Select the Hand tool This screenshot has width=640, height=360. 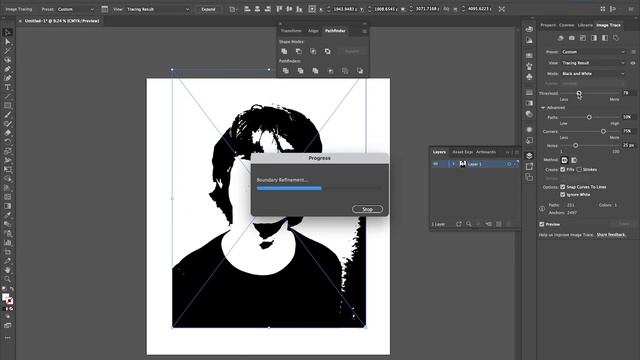coord(7,270)
